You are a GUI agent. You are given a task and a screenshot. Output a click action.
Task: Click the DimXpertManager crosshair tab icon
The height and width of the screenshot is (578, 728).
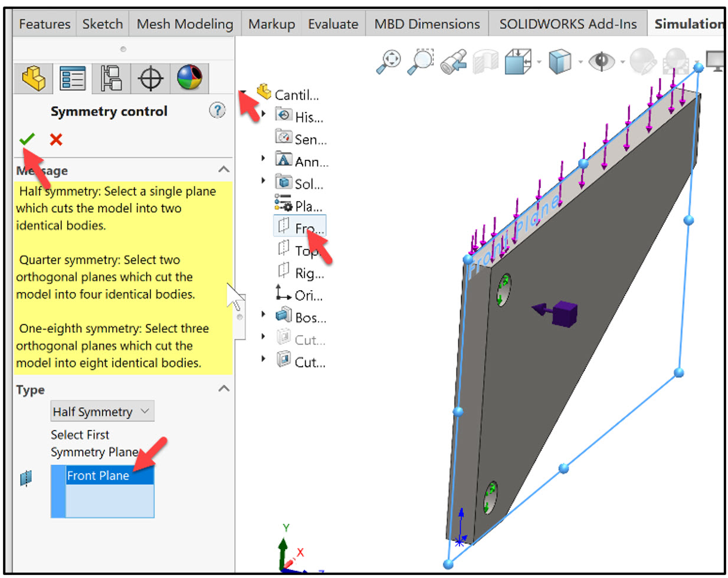[x=150, y=77]
